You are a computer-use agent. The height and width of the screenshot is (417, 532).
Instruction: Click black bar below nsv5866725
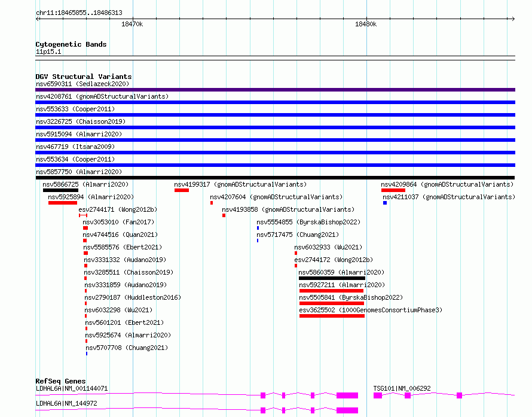61,190
